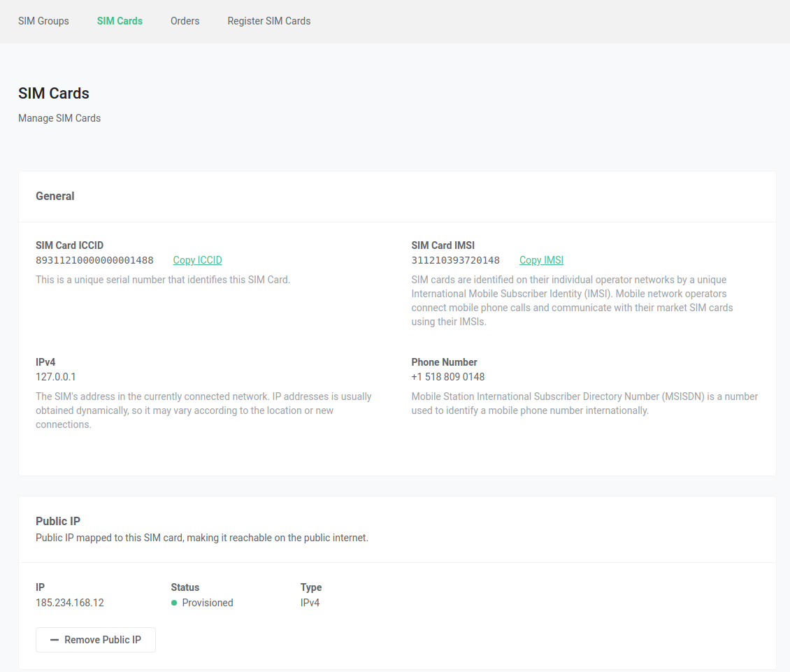Image resolution: width=790 pixels, height=672 pixels.
Task: Click the Copy IMSI link
Action: click(541, 260)
